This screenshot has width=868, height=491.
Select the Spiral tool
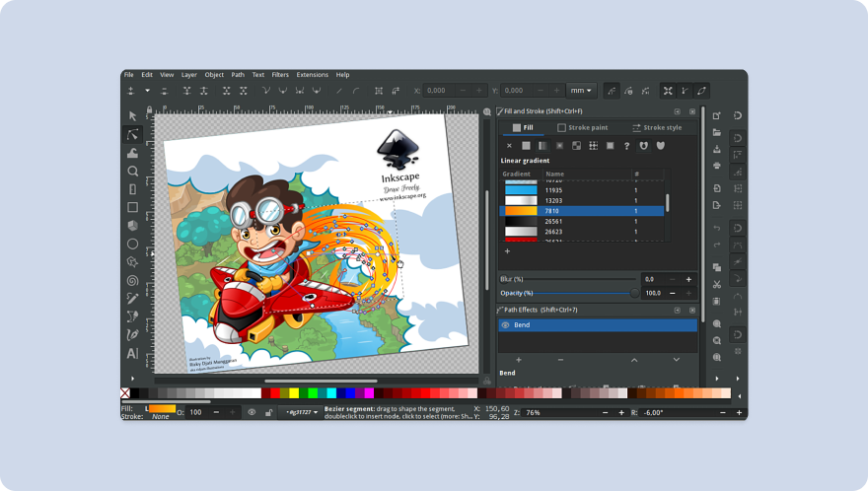[132, 280]
